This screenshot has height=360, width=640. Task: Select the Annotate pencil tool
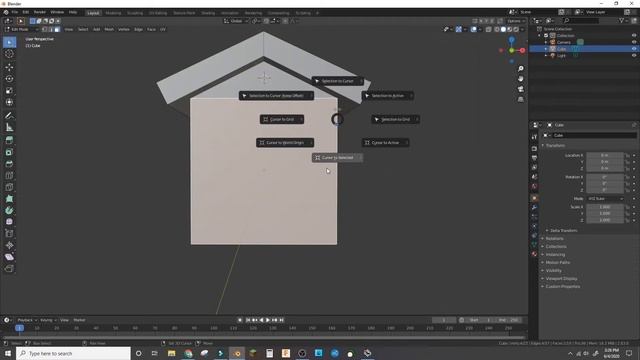9,116
